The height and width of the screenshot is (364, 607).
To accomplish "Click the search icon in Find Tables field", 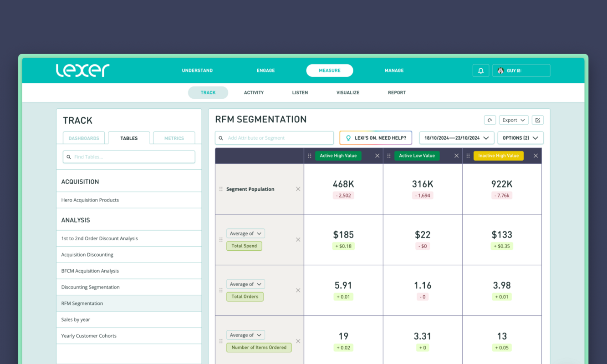I will pyautogui.click(x=68, y=157).
